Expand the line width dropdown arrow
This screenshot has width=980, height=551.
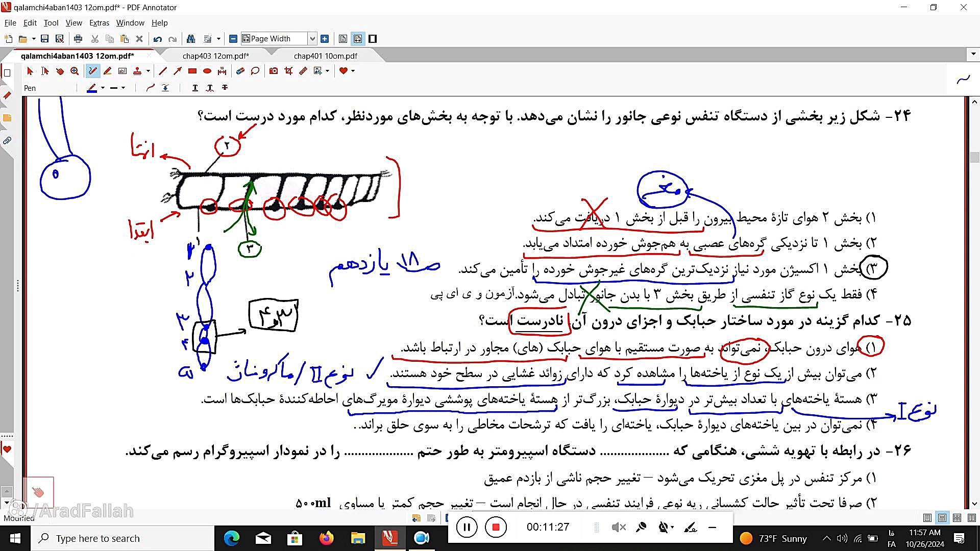[124, 88]
